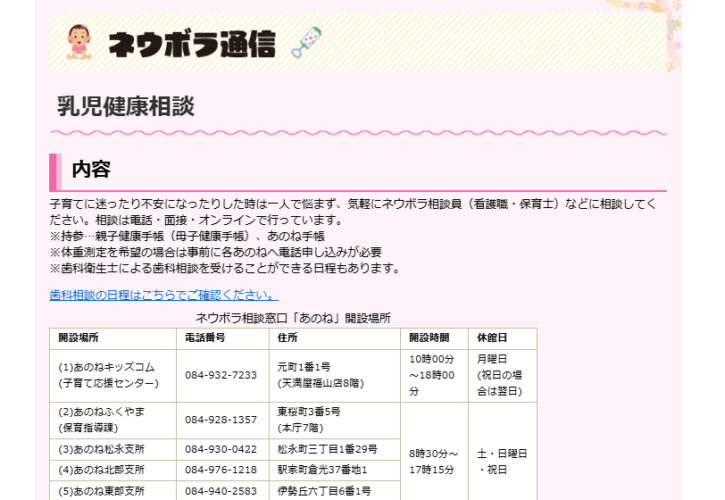Click phone number 084-932-7233

tap(221, 375)
